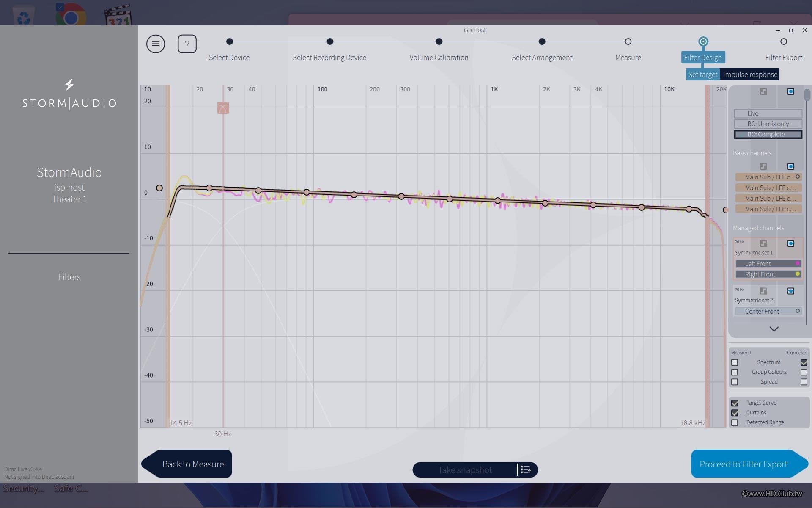Screen dimensions: 812x508
Task: Open Google Chrome on the desktop
Action: (x=71, y=15)
